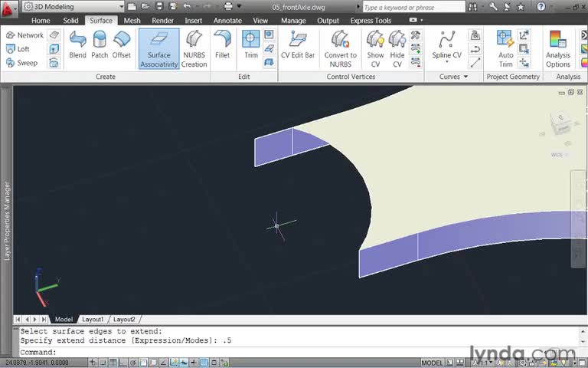Viewport: 588px width, 368px height.
Task: Toggle Polar Tracking in the status bar
Action: pyautogui.click(x=132, y=363)
